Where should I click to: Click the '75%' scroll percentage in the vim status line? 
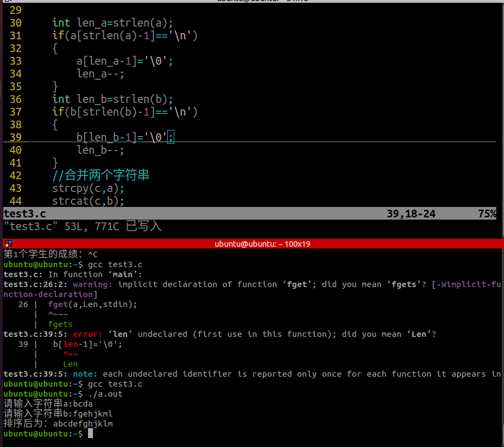click(487, 214)
